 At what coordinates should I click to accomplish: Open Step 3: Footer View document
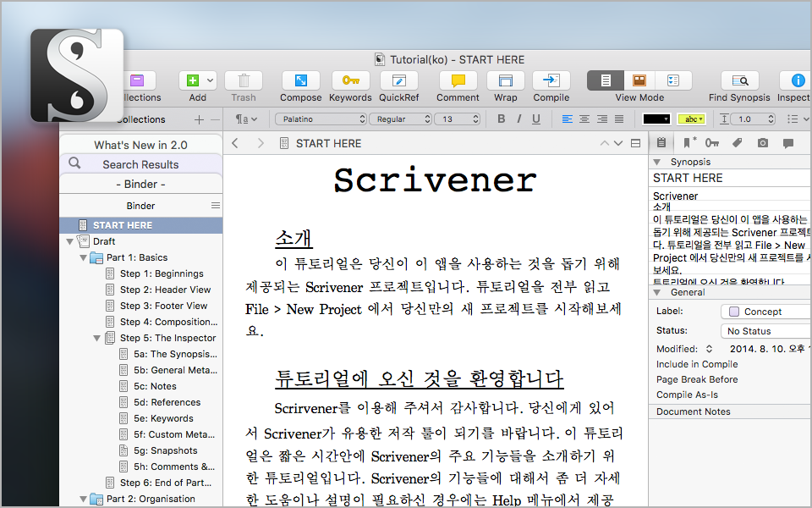tap(163, 306)
